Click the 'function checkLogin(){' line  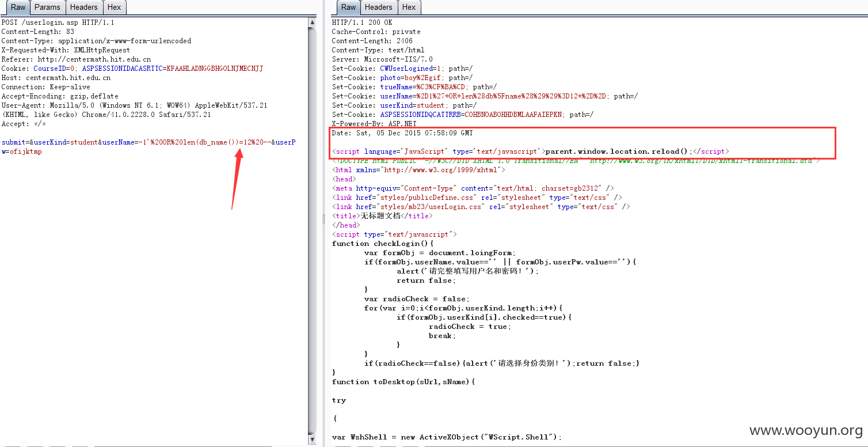point(382,244)
